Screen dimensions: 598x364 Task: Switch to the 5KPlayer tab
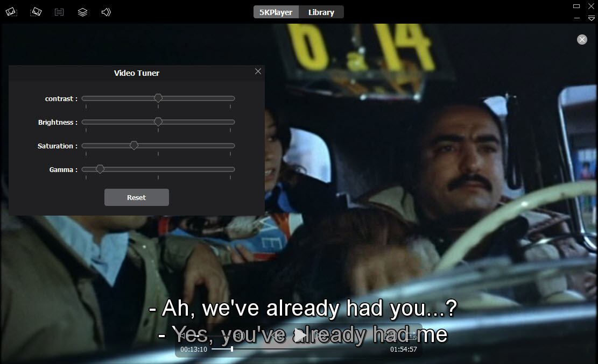click(x=276, y=12)
